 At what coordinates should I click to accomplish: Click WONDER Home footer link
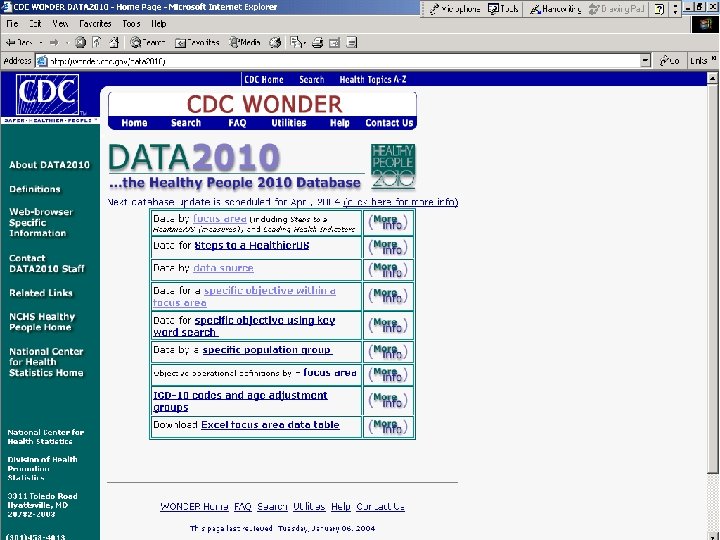194,506
